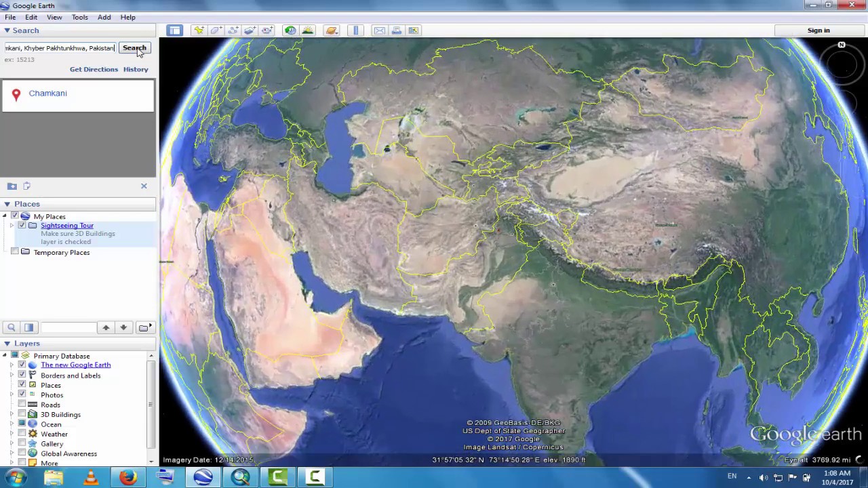Screen dimensions: 868x488
Task: Expand Borders and Labels tree node
Action: 12,375
